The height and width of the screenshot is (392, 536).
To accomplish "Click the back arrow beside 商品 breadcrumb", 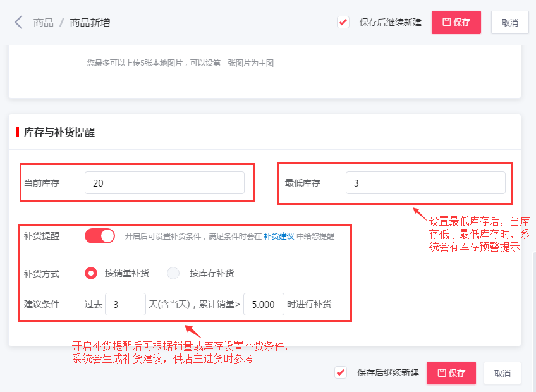I will pos(18,21).
